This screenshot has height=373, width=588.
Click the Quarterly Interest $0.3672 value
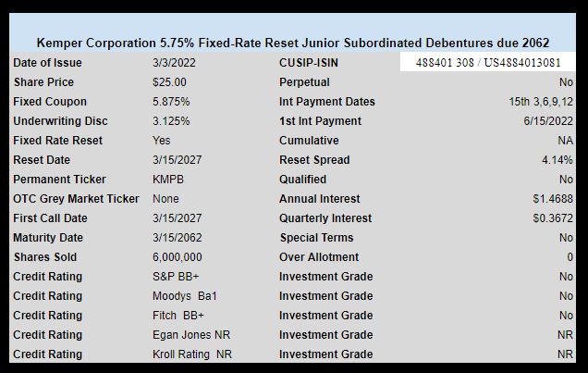point(553,218)
